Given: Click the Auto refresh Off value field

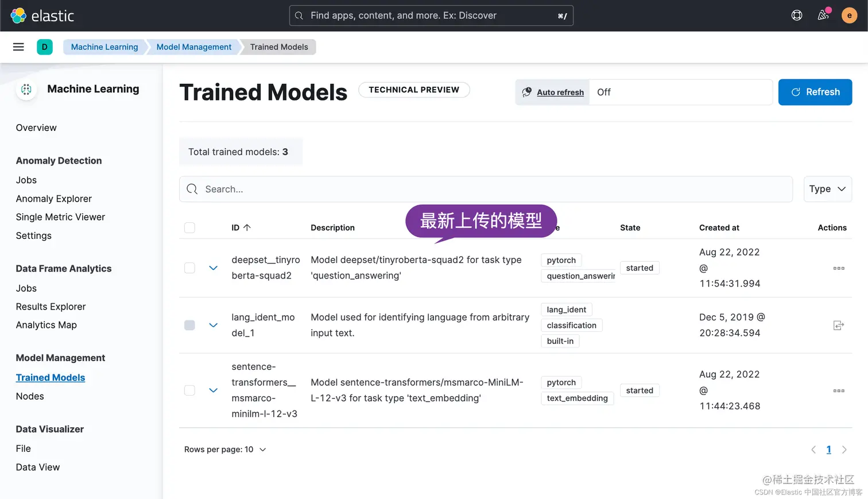Looking at the screenshot, I should pyautogui.click(x=681, y=92).
